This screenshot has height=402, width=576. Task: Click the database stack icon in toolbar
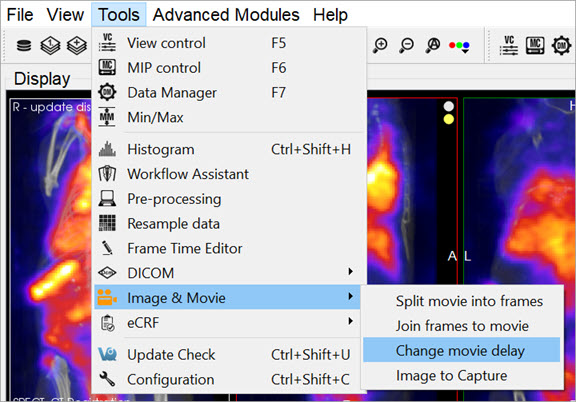[24, 46]
